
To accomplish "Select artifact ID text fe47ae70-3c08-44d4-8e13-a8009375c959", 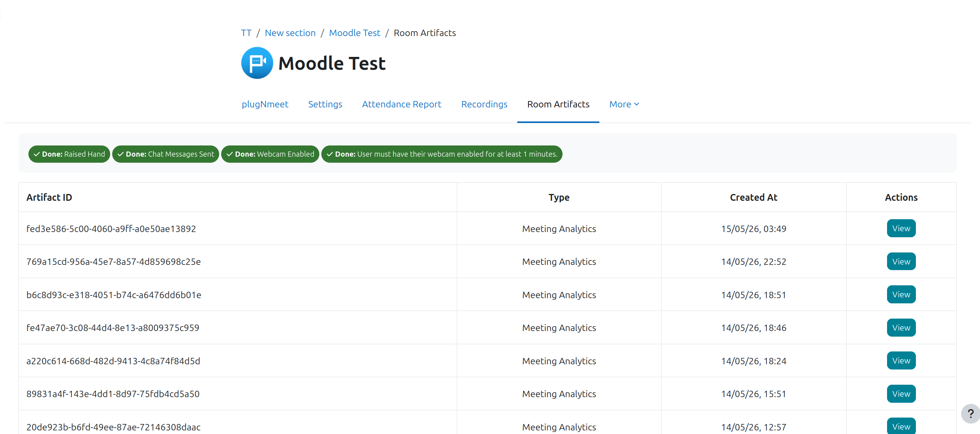I will (113, 327).
